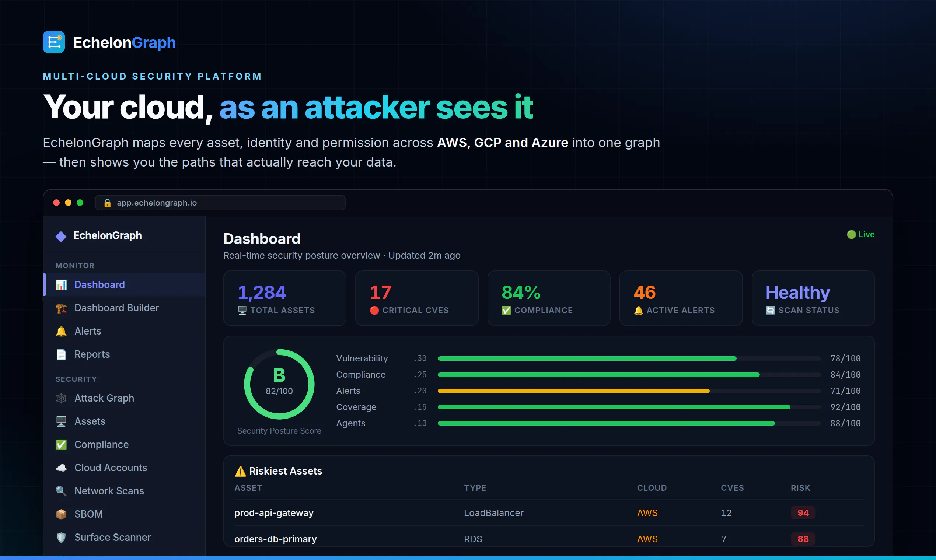Click the CLOUD column header

(x=652, y=488)
